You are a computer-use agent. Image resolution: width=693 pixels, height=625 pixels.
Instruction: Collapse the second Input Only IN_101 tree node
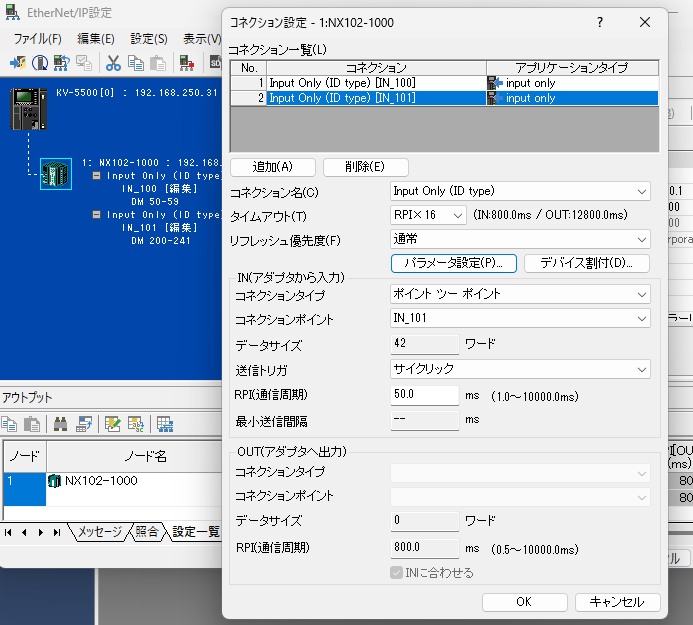tap(96, 214)
